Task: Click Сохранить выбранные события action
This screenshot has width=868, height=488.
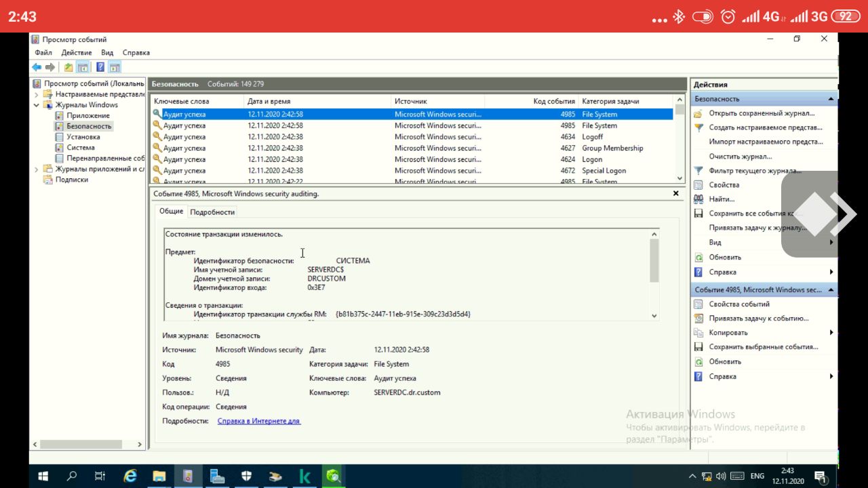Action: pos(763,347)
